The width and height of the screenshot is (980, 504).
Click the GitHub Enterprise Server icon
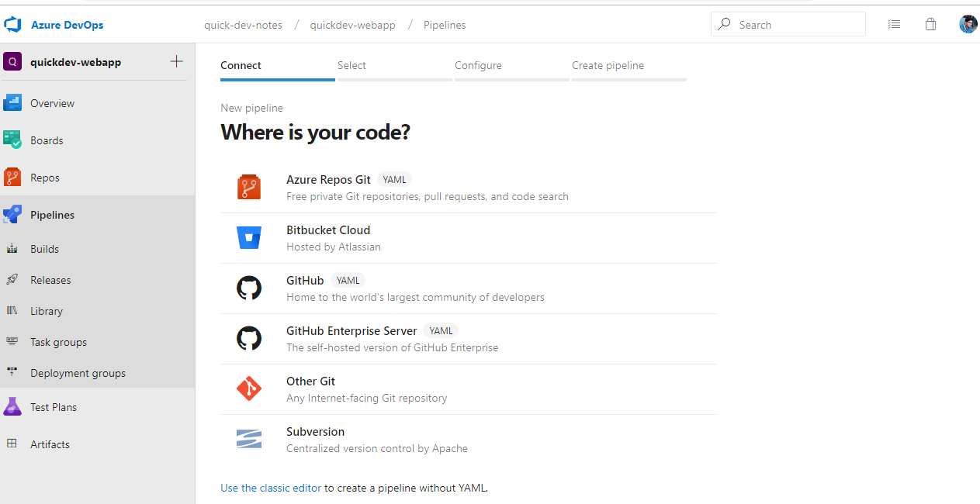(249, 339)
